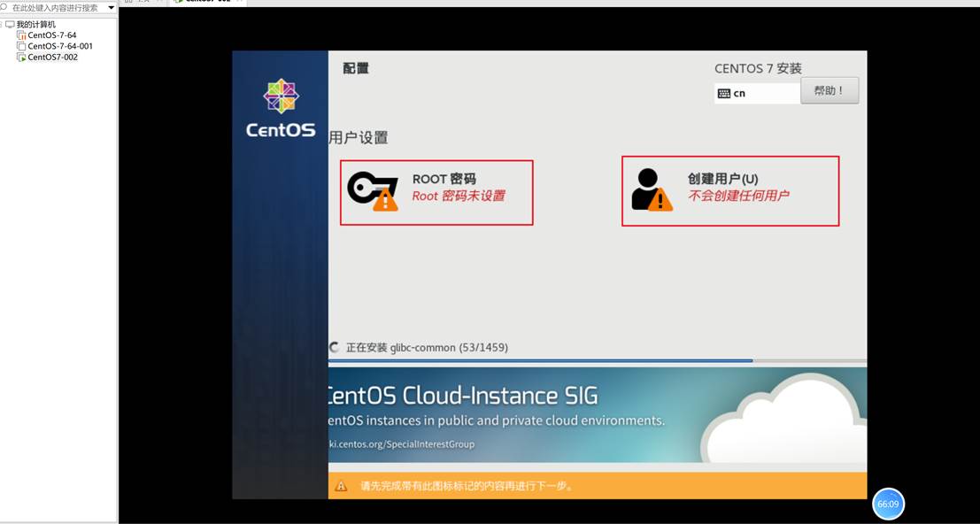The height and width of the screenshot is (524, 980).
Task: Click banner text about cloud environments
Action: coord(497,421)
